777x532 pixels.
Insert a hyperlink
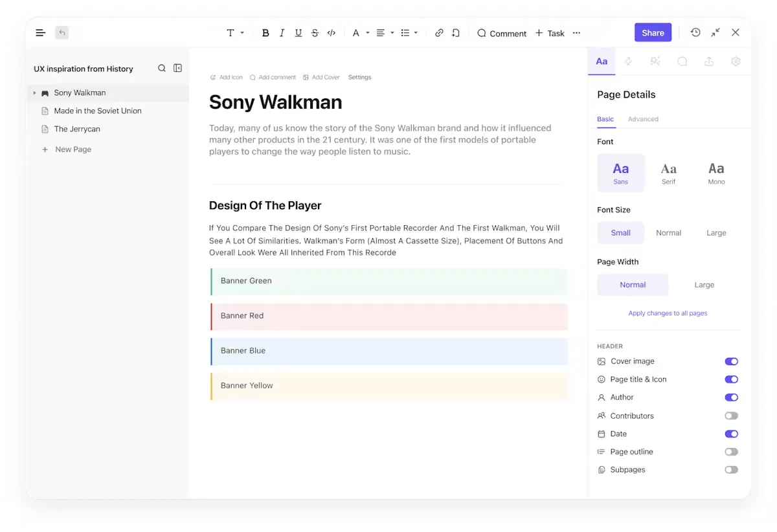[x=439, y=33]
